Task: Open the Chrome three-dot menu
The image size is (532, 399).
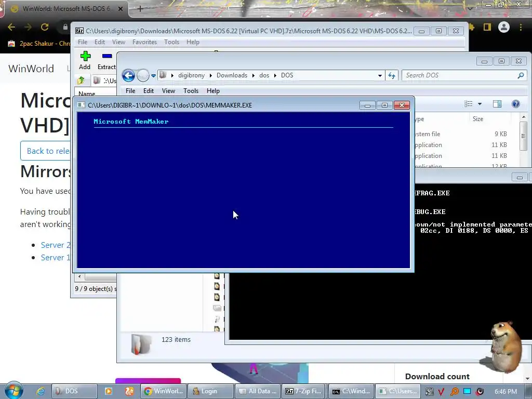Action: [x=521, y=27]
